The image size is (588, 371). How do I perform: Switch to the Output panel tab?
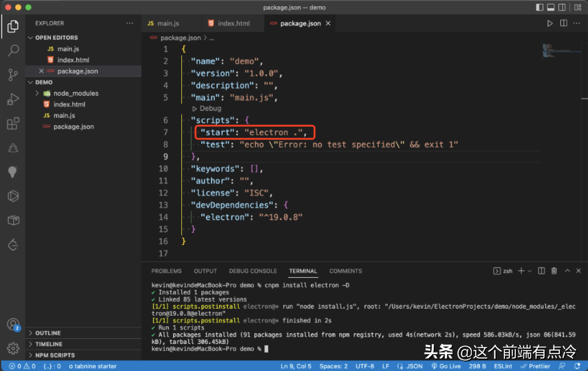pyautogui.click(x=205, y=271)
